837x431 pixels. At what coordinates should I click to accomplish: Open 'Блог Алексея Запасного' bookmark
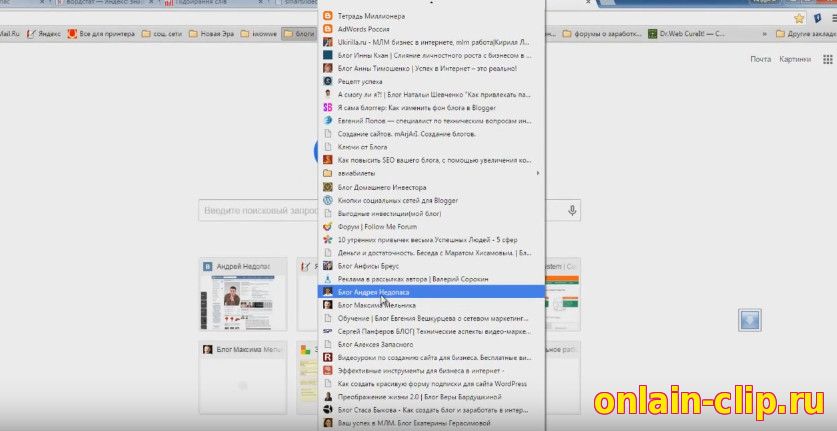tap(431, 344)
